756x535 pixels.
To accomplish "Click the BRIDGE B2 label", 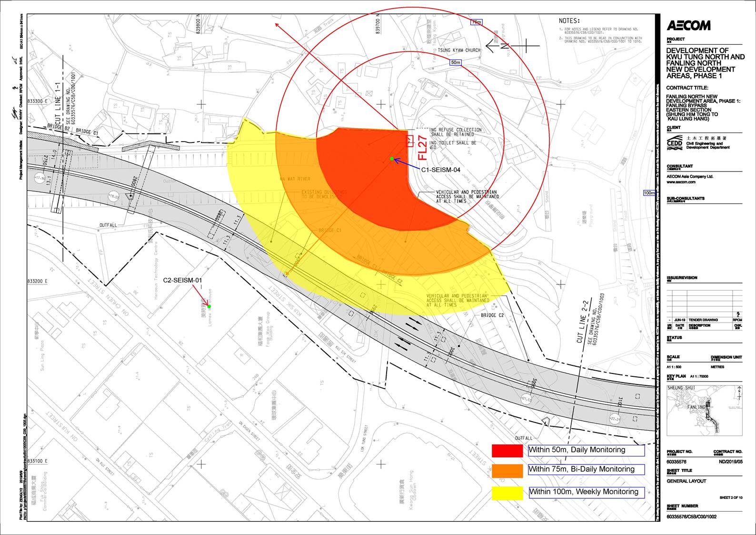I will (x=60, y=126).
